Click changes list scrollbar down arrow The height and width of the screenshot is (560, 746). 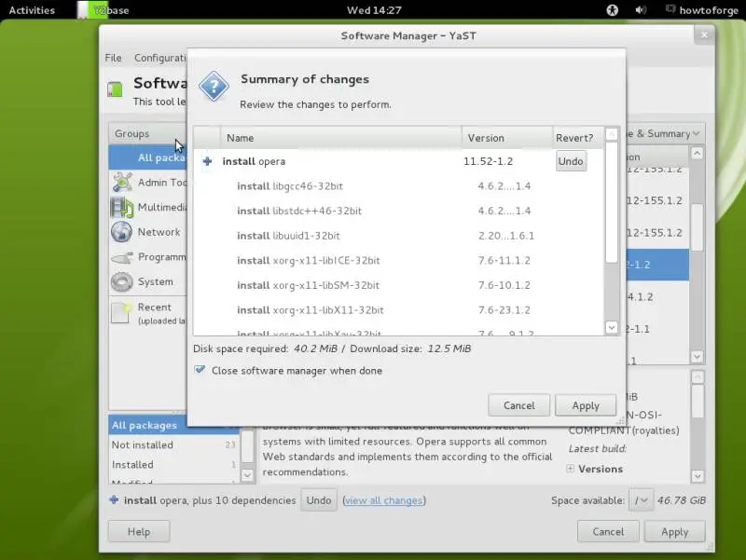click(612, 327)
